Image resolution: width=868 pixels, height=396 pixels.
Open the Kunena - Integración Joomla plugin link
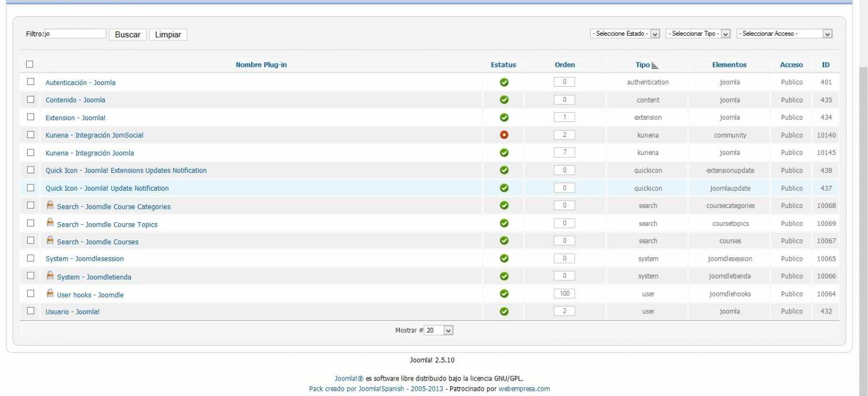(x=90, y=153)
